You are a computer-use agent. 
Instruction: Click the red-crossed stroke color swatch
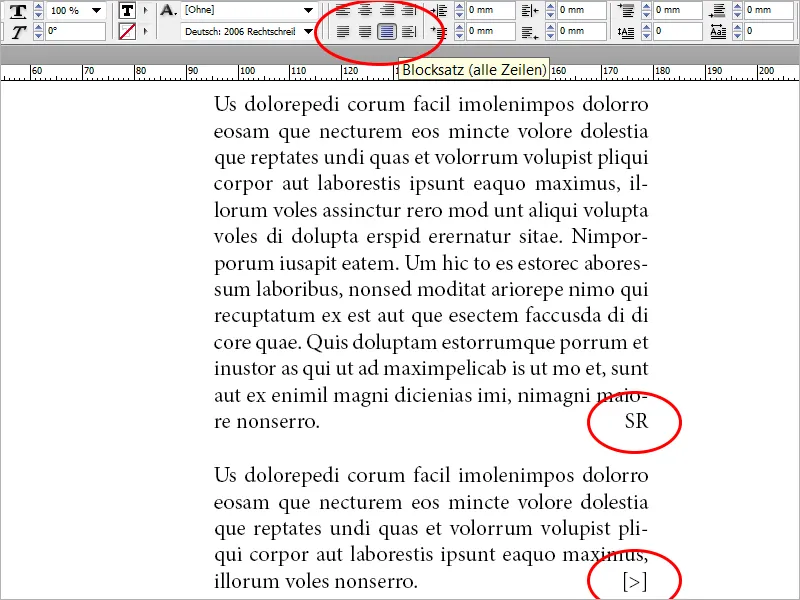click(x=127, y=31)
